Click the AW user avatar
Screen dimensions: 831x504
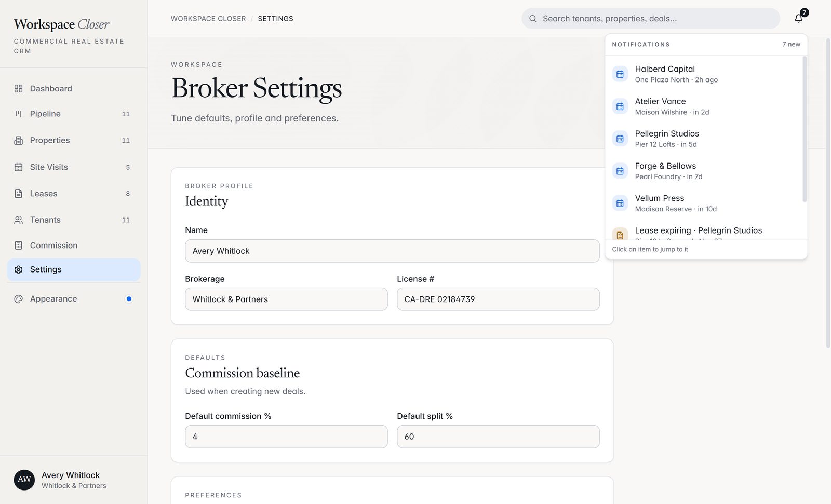(x=24, y=480)
